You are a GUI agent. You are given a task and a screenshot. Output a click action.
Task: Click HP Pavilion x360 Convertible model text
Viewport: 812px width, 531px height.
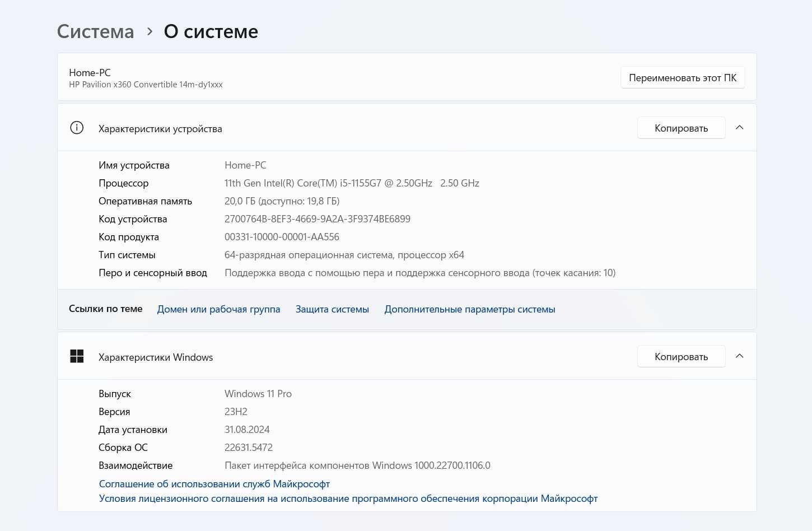[x=146, y=85]
